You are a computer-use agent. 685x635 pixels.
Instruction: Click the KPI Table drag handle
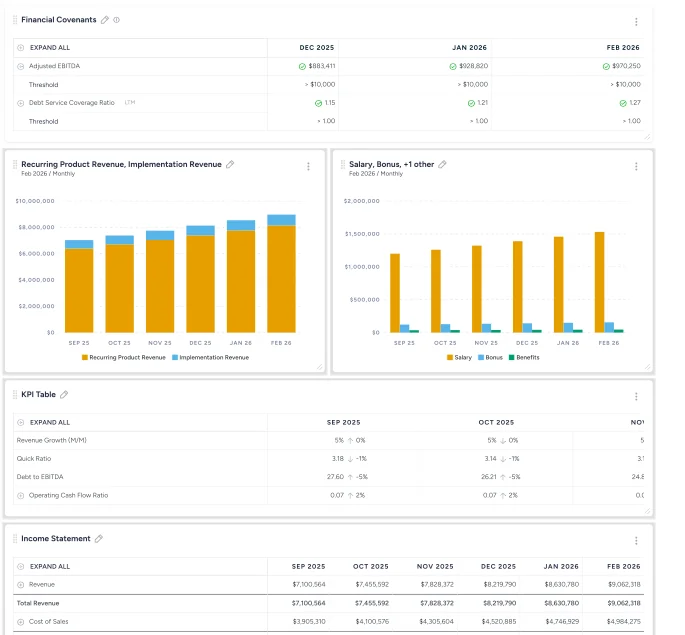coord(15,395)
